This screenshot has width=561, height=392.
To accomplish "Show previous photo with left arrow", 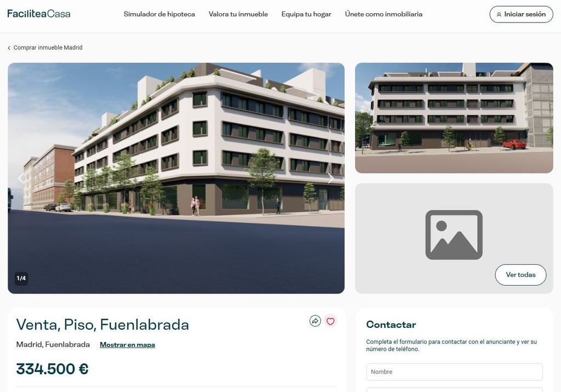I will click(21, 178).
